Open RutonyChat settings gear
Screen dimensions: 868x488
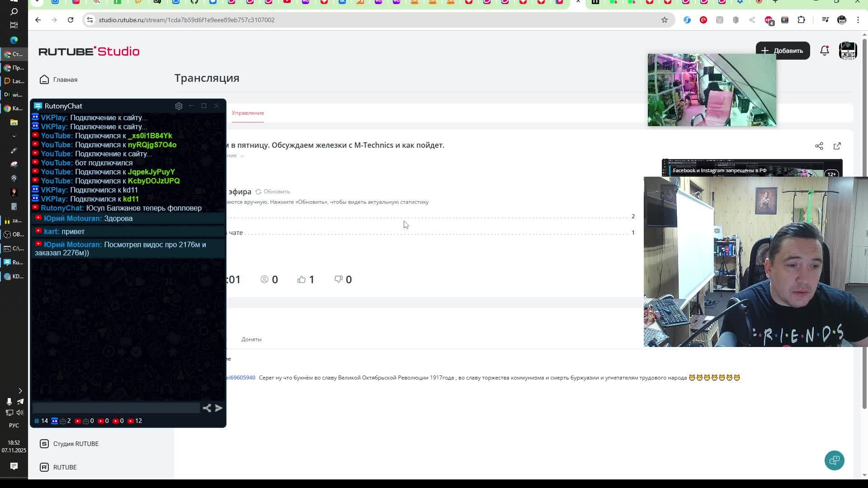pyautogui.click(x=179, y=106)
